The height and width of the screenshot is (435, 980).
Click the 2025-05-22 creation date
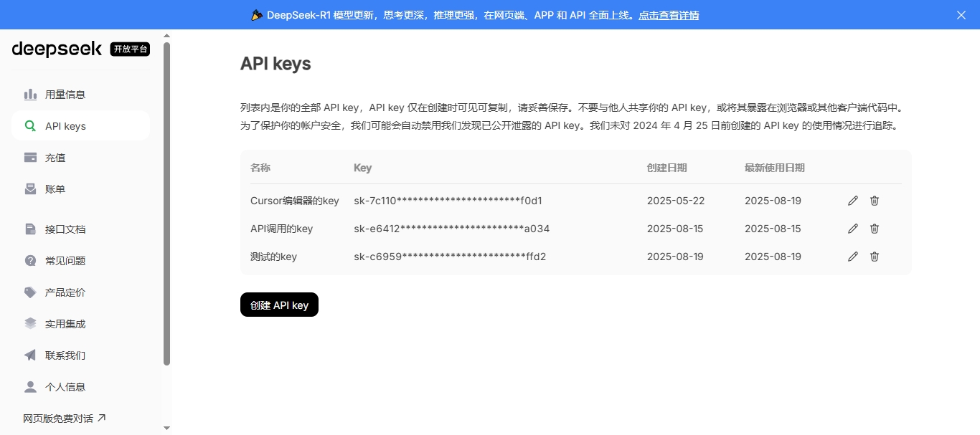676,201
